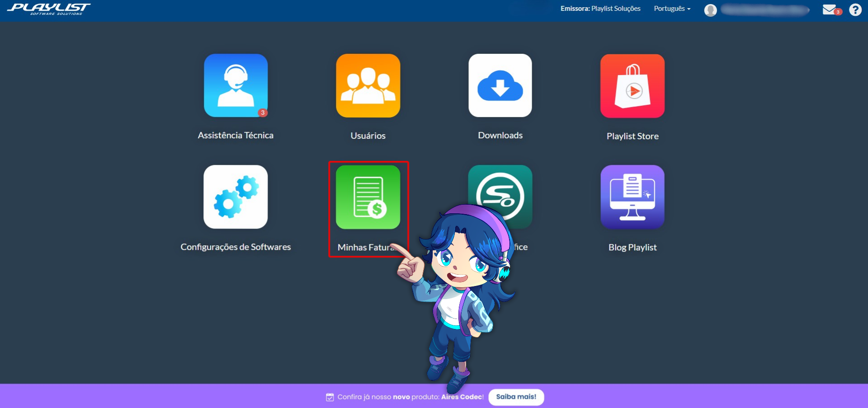Screen dimensions: 868x408
Task: Click the user avatar icon
Action: pyautogui.click(x=710, y=10)
